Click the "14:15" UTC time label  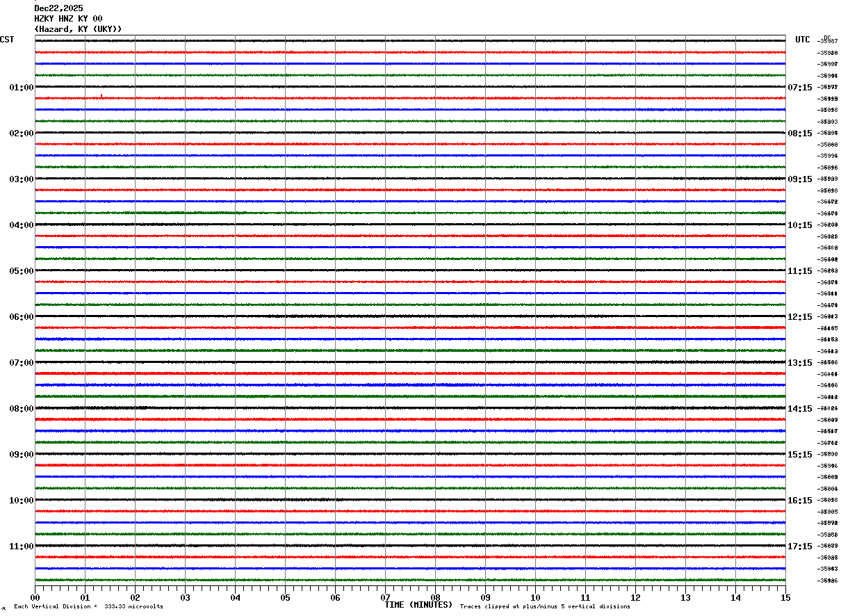pos(800,409)
